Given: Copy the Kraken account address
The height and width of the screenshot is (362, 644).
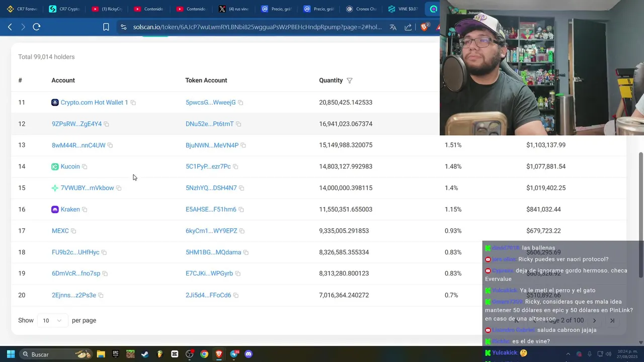Looking at the screenshot, I should point(85,210).
